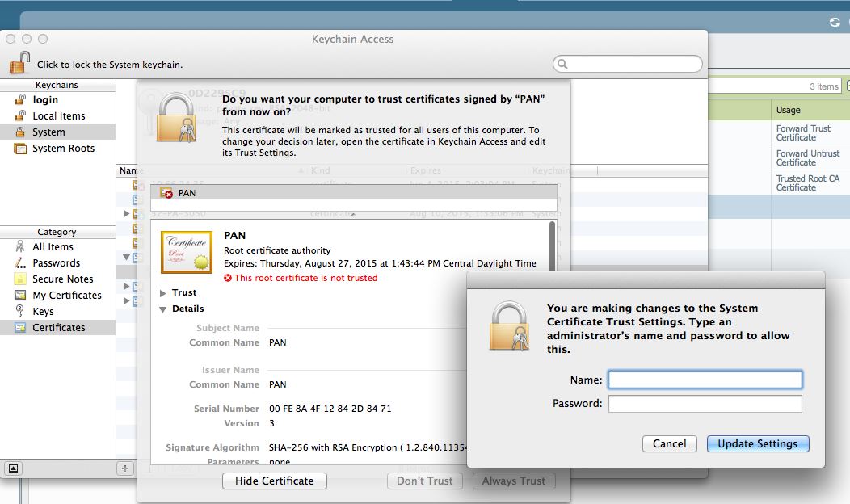Select the Certificates category

point(61,327)
